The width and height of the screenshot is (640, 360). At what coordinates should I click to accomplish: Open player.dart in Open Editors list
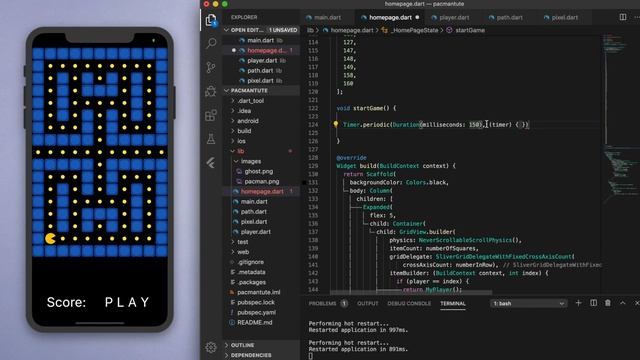pos(261,60)
